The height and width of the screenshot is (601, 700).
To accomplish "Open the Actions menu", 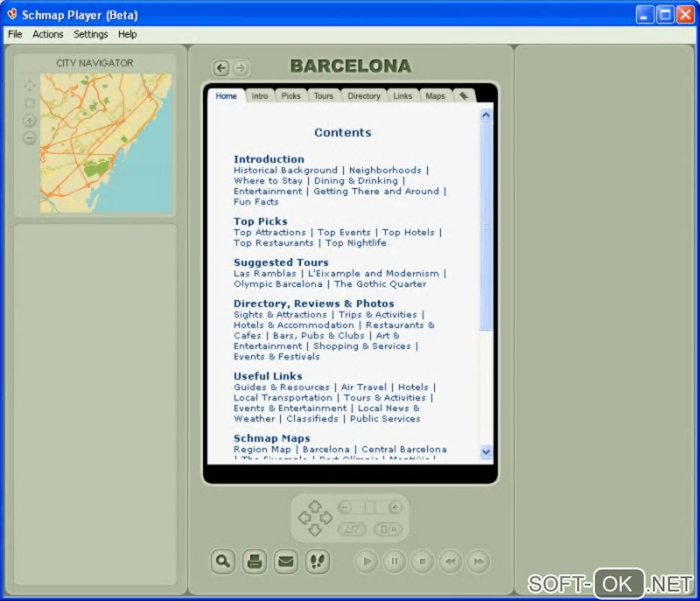I will (x=48, y=34).
